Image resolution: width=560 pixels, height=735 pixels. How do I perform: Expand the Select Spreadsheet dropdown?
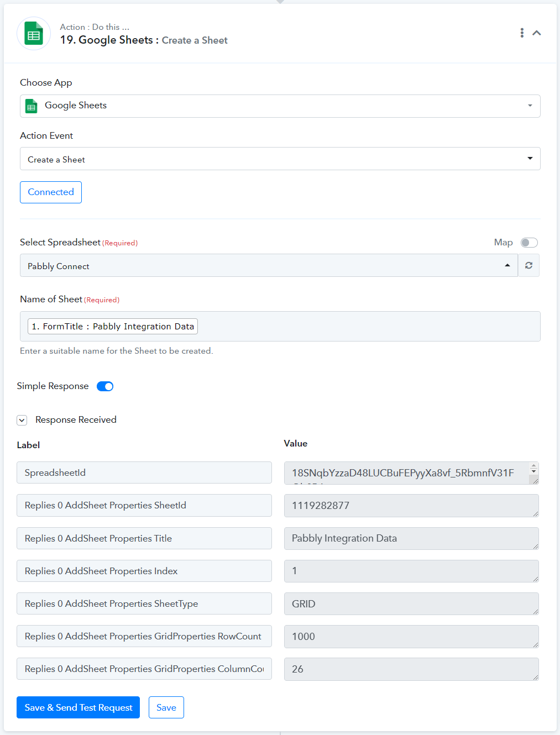[x=269, y=265]
